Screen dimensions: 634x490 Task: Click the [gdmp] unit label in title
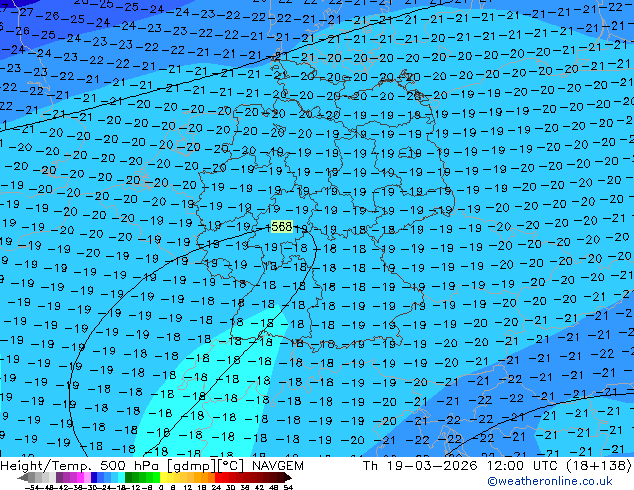(191, 466)
